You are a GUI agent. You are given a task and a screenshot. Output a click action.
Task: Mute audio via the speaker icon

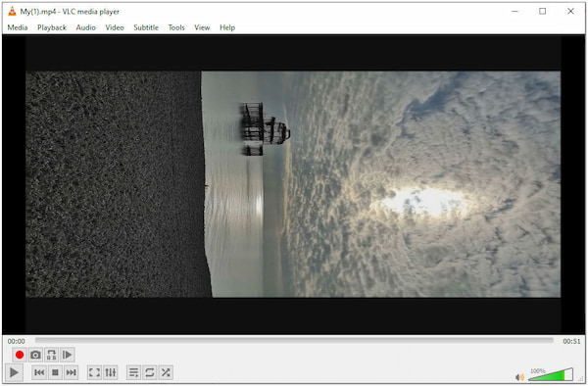519,377
